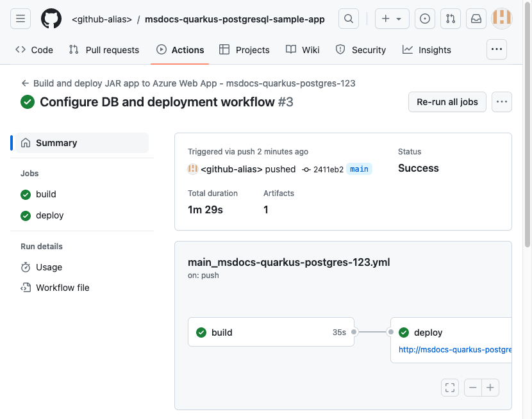The image size is (532, 419).
Task: Open the Workflow file run detail
Action: [62, 288]
